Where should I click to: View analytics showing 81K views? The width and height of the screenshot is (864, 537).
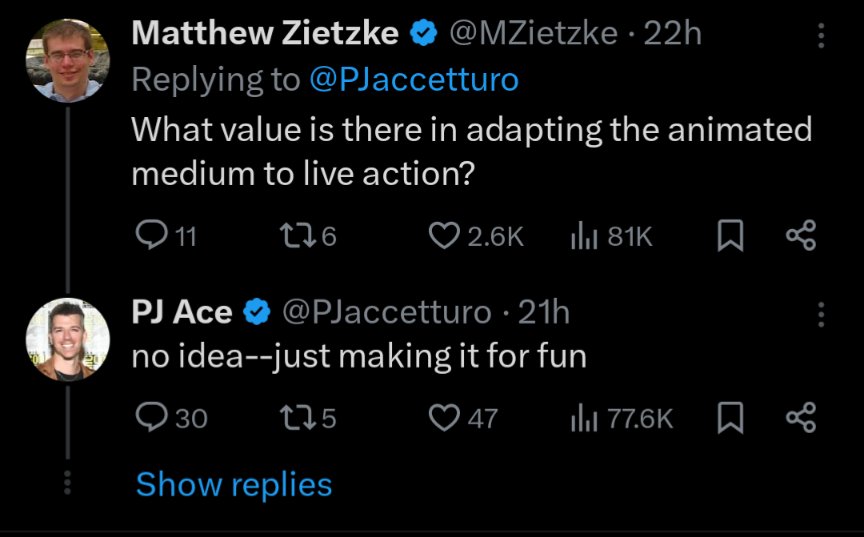(x=583, y=236)
